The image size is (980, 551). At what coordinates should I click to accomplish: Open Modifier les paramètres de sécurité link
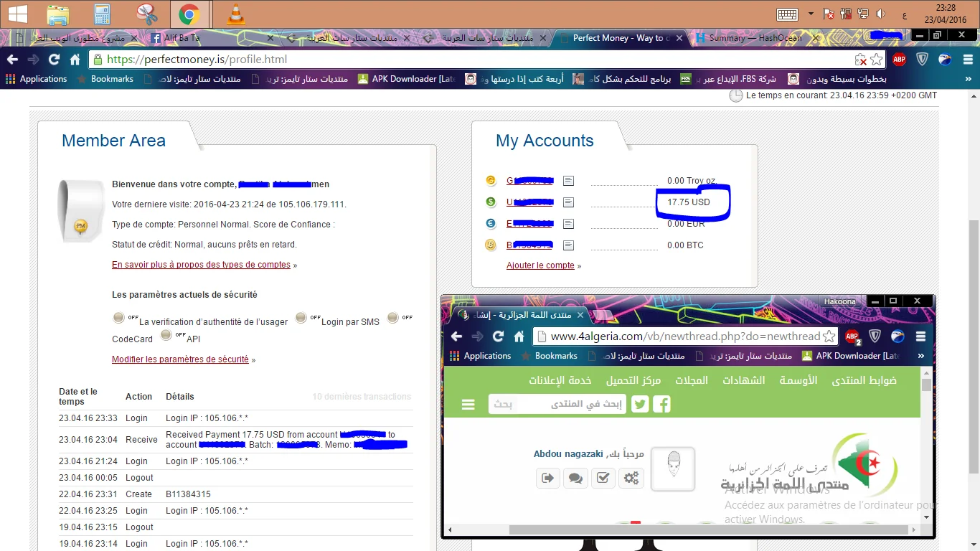(180, 359)
